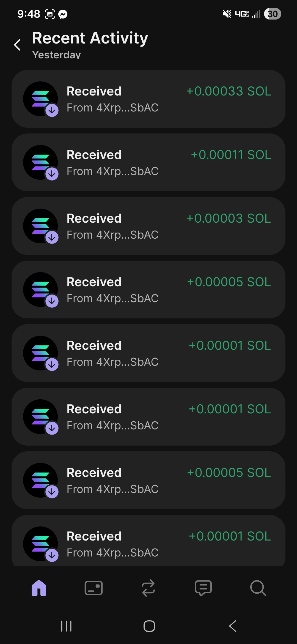Open the wallet card tab
297x644 pixels.
coord(94,588)
